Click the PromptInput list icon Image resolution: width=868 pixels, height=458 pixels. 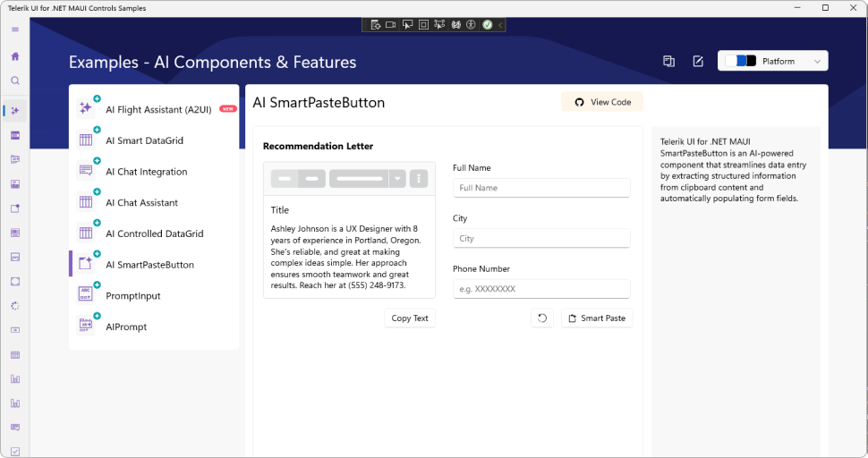pyautogui.click(x=86, y=295)
